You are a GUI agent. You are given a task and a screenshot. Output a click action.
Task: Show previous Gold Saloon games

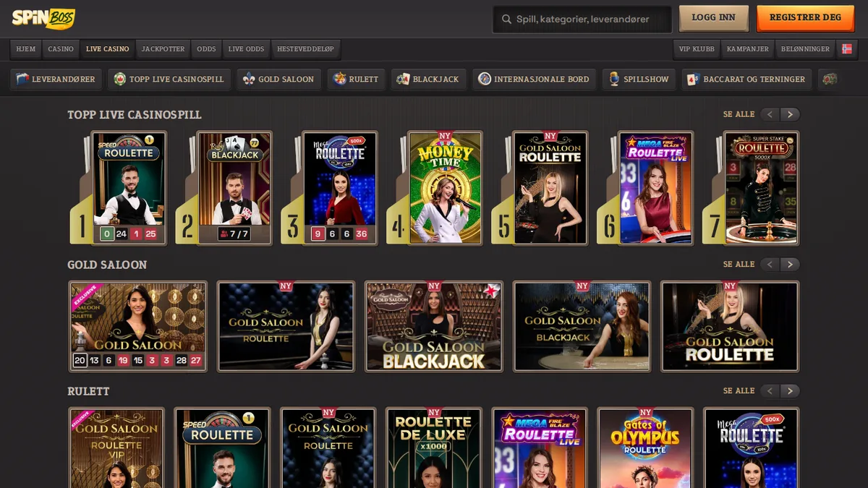pyautogui.click(x=770, y=265)
